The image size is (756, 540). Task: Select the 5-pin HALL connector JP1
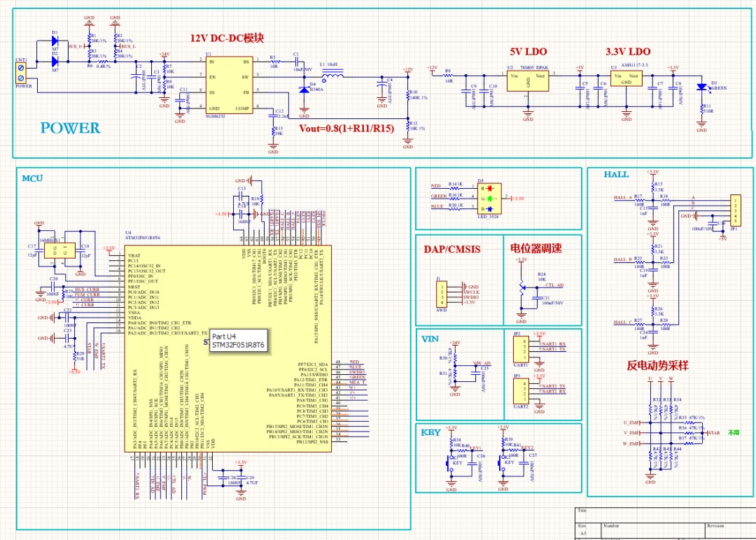[736, 210]
